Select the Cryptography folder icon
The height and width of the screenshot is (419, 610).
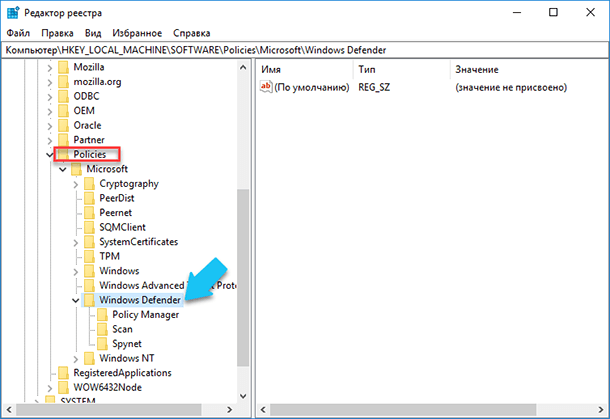click(x=89, y=184)
